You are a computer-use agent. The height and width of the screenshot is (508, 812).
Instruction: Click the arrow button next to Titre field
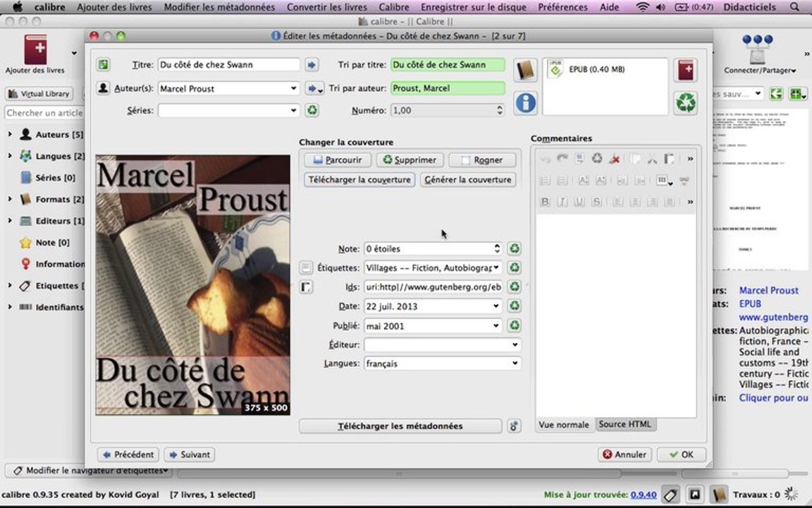[312, 65]
